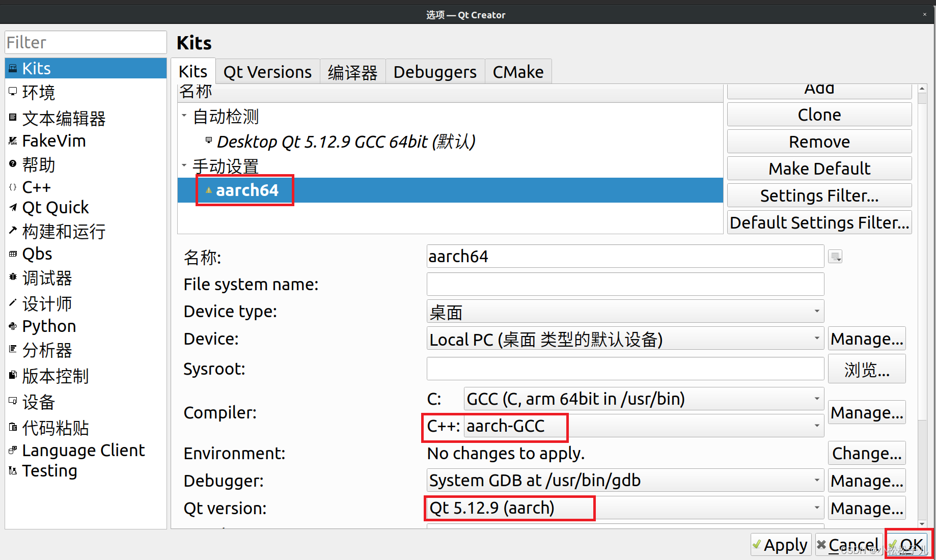This screenshot has height=560, width=936.
Task: Open the 设备 (Devices) settings page
Action: [38, 402]
